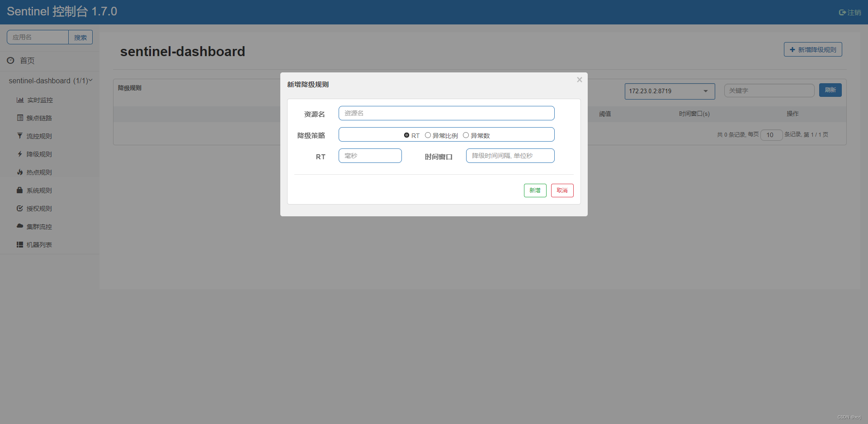
Task: Click the lock icon for 系统规则
Action: point(20,190)
